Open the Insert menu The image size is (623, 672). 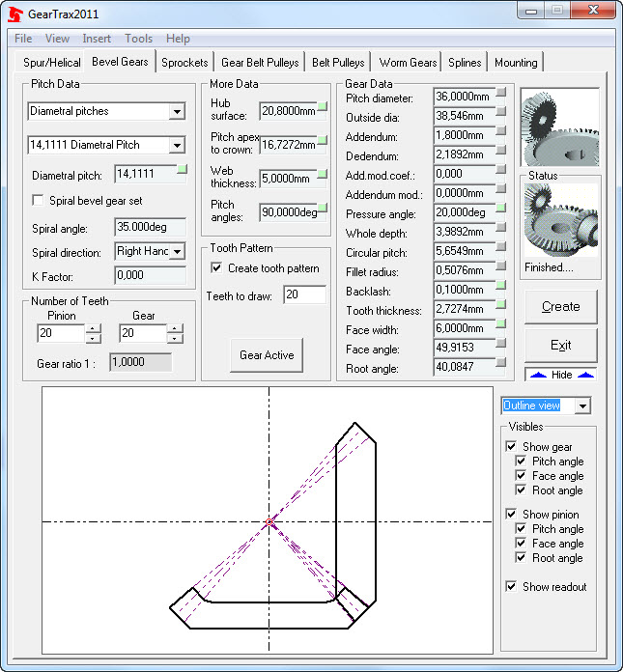tap(97, 39)
